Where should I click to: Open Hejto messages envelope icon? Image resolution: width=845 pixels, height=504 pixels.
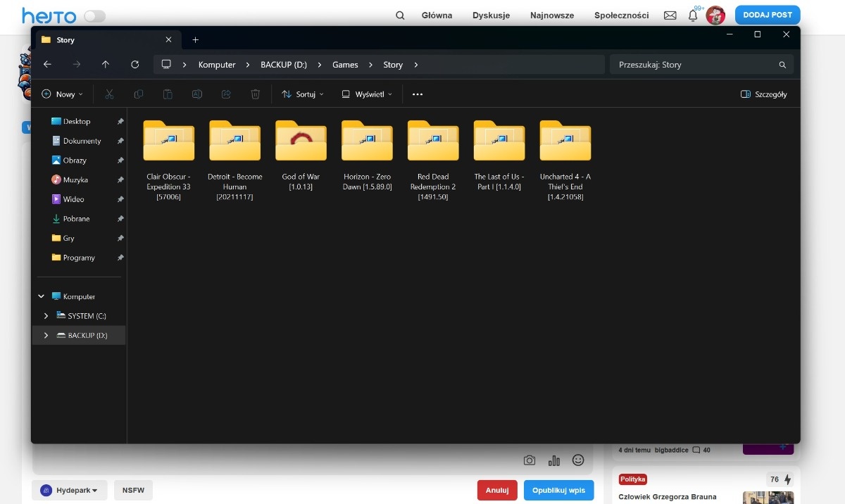(x=670, y=15)
